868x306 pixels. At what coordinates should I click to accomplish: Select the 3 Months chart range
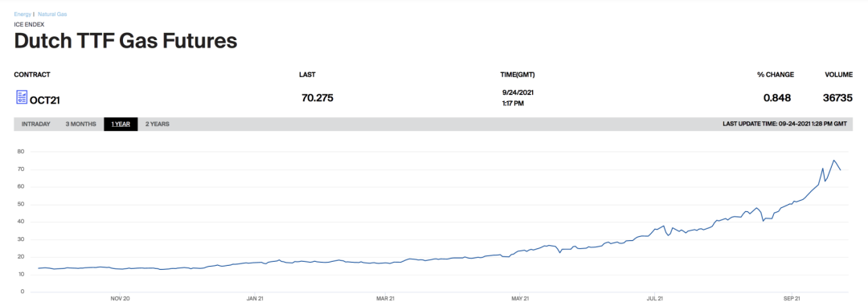point(81,124)
